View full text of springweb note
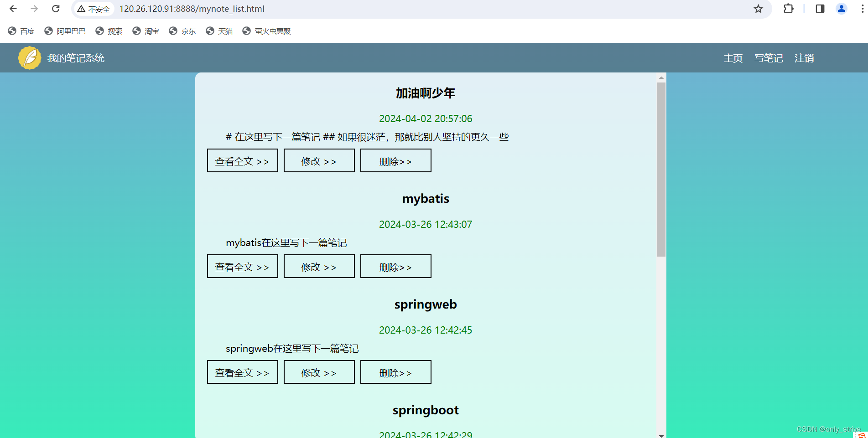This screenshot has width=868, height=438. (x=243, y=372)
